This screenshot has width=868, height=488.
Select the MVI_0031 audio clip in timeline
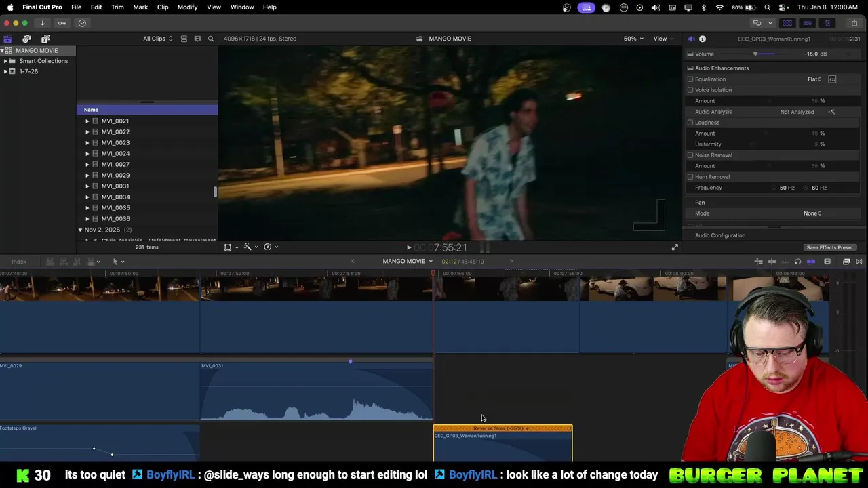pyautogui.click(x=317, y=392)
